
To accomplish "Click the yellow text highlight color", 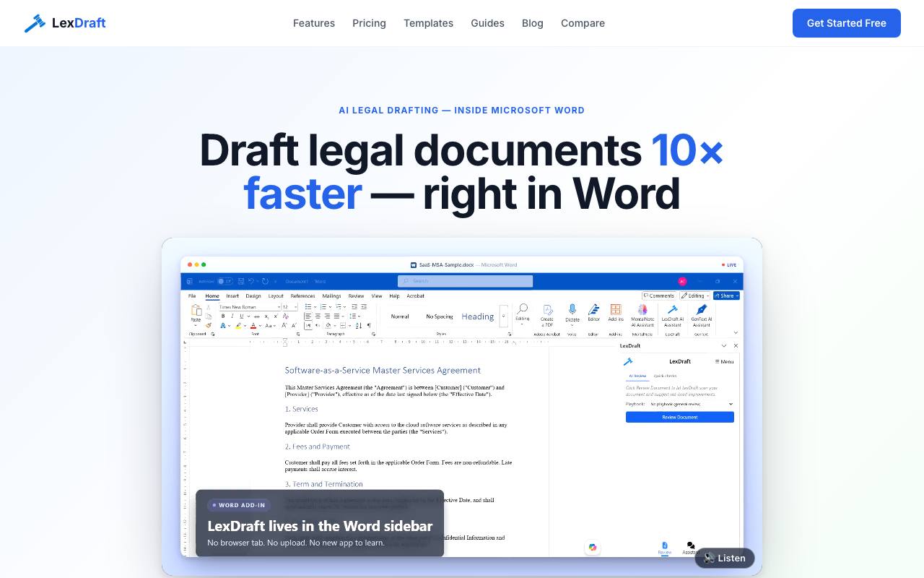I will coord(238,326).
